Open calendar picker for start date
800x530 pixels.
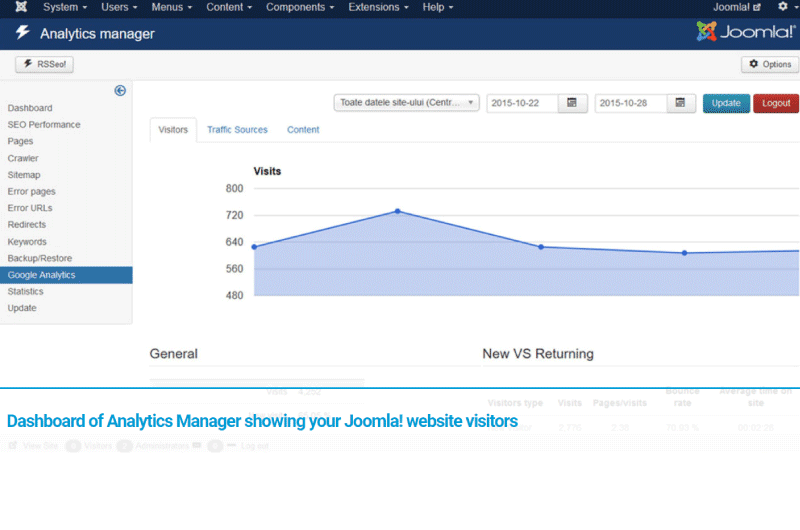572,103
